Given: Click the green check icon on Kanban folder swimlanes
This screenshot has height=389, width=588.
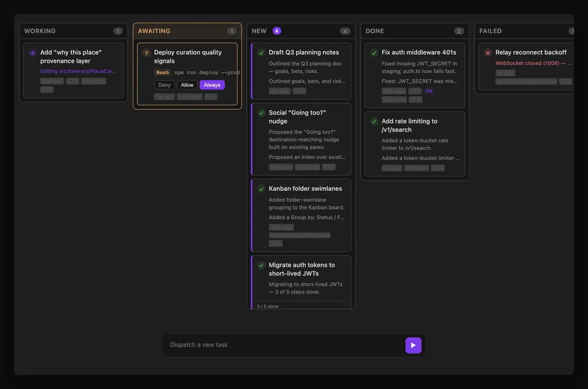Looking at the screenshot, I should [x=261, y=189].
